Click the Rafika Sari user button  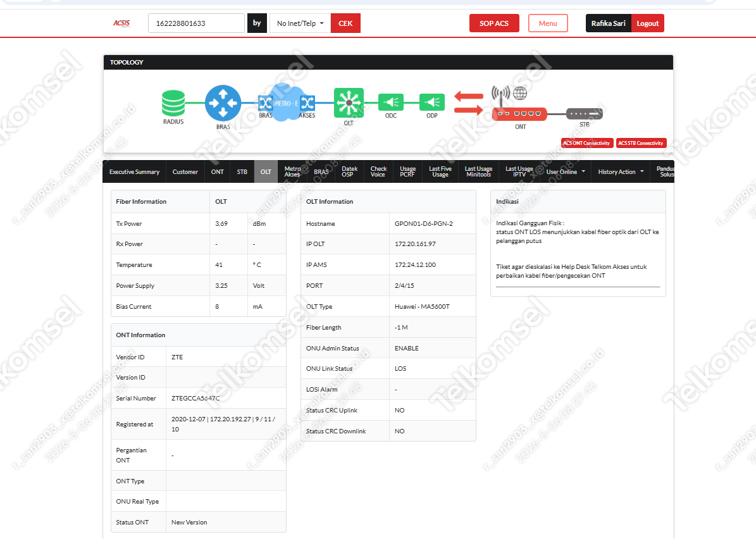pyautogui.click(x=609, y=23)
